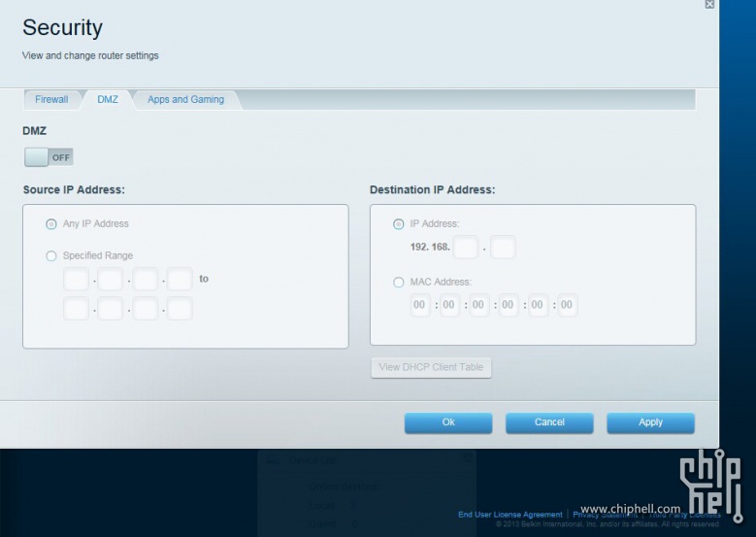Click the third MAC address byte field
Viewport: 756px width, 537px height.
point(479,305)
